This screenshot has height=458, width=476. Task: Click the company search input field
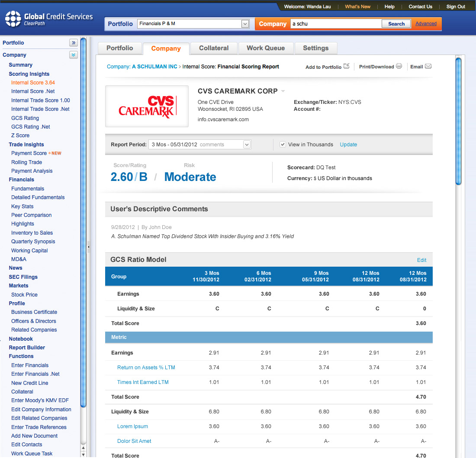coord(335,24)
